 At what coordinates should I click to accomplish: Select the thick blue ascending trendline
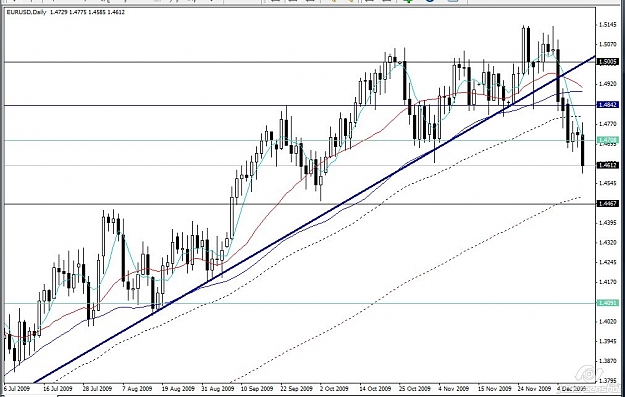315,220
